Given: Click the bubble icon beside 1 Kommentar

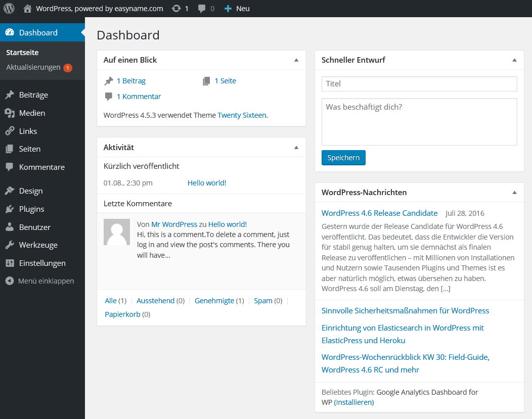Looking at the screenshot, I should tap(109, 97).
